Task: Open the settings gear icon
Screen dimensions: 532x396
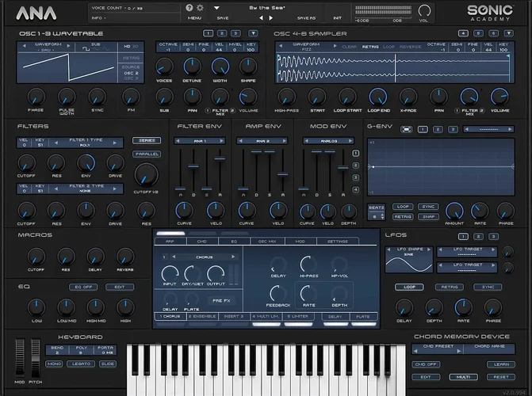Action: (200, 8)
